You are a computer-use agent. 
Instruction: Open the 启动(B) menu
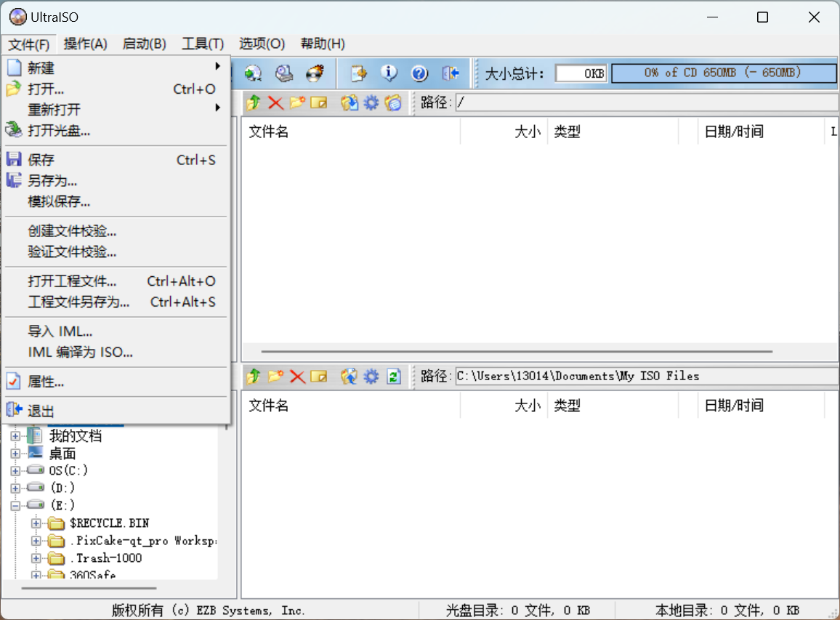144,44
